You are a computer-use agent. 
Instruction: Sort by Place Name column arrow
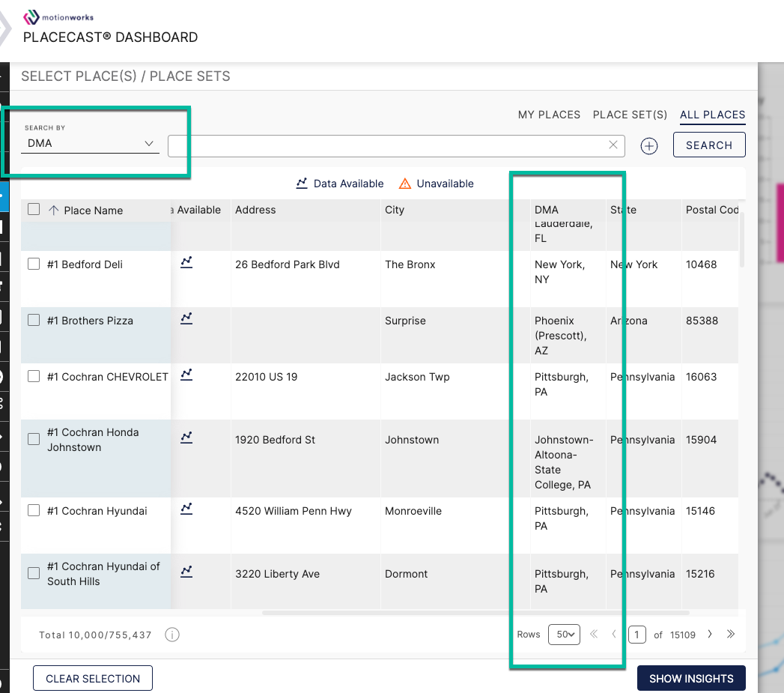[x=53, y=211]
